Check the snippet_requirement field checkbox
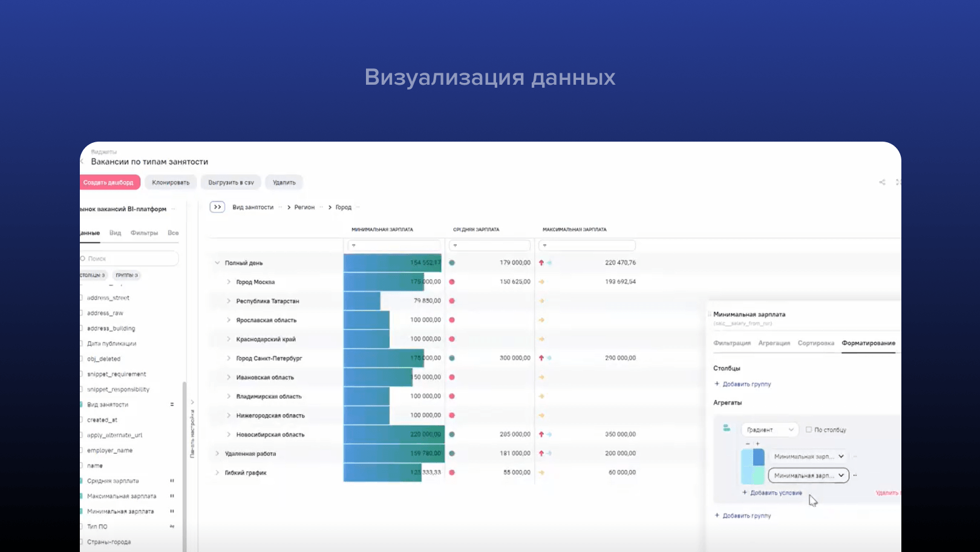The image size is (980, 552). point(81,374)
